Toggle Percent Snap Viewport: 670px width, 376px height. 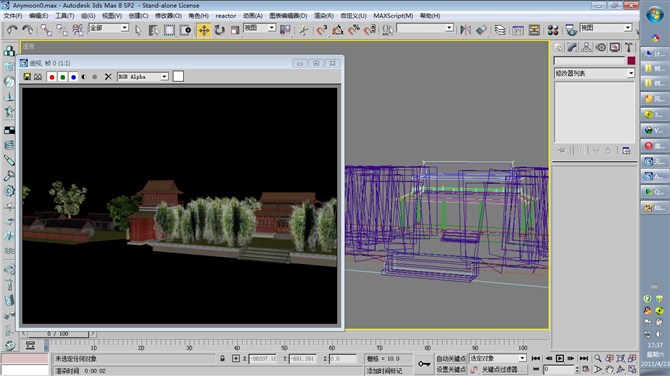pyautogui.click(x=354, y=30)
